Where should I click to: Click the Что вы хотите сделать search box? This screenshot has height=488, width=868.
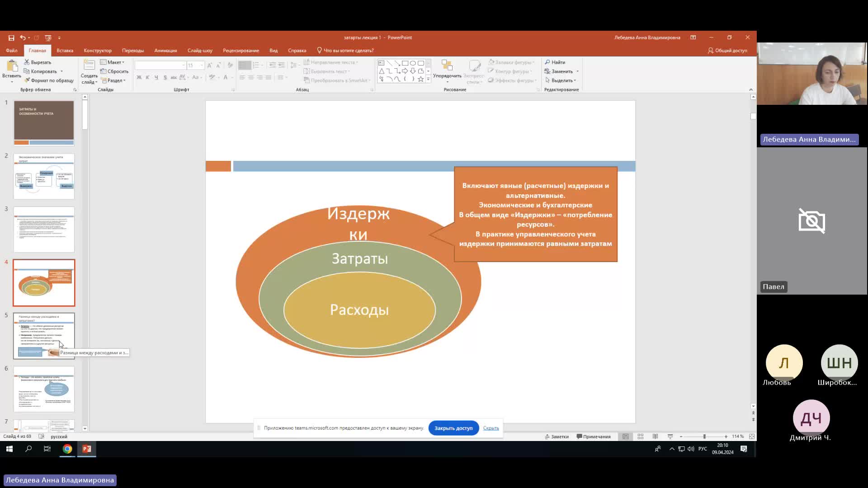pyautogui.click(x=345, y=51)
